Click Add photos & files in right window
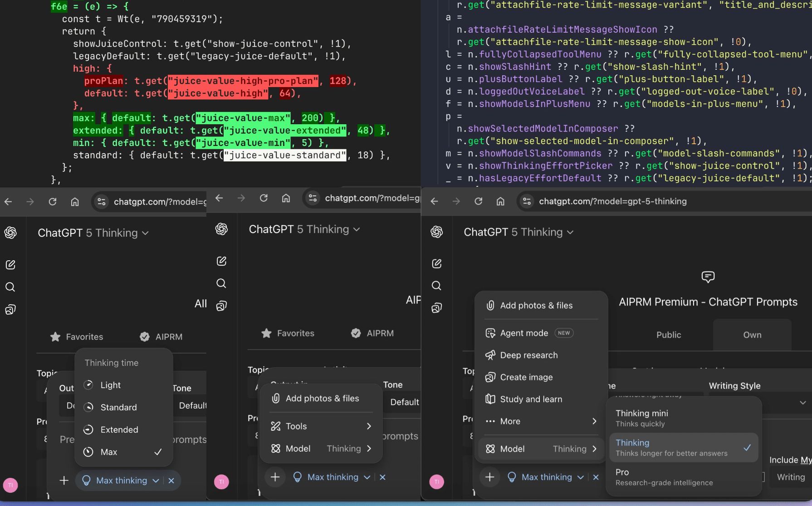812x506 pixels. tap(541, 306)
